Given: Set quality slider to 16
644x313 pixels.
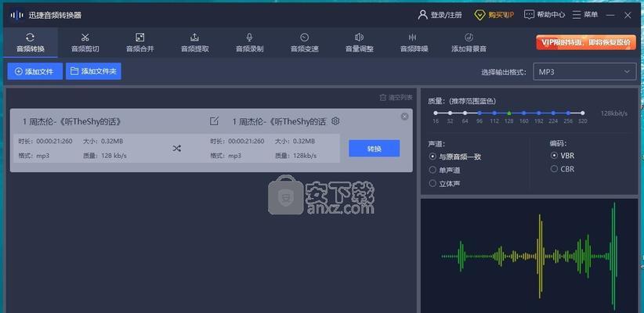Looking at the screenshot, I should coord(436,113).
